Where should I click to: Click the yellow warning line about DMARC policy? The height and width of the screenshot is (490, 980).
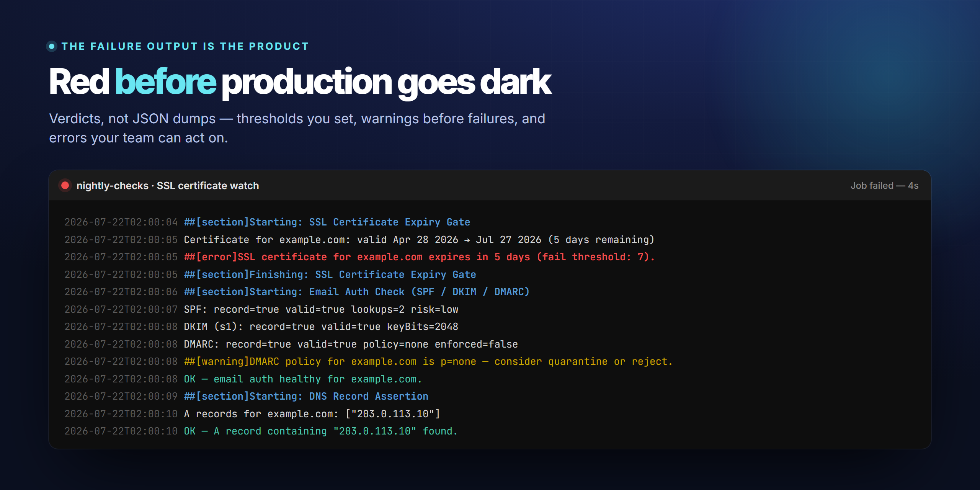[x=428, y=361]
